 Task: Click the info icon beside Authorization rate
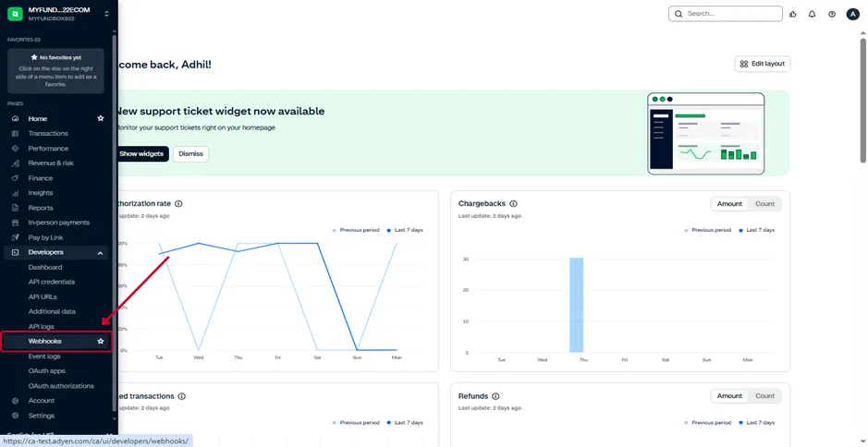coord(178,203)
